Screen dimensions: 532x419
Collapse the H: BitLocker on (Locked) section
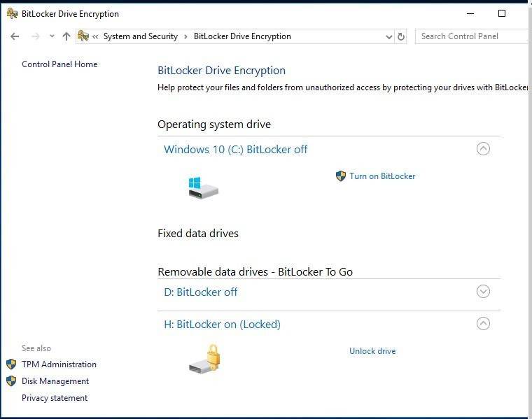coord(483,324)
